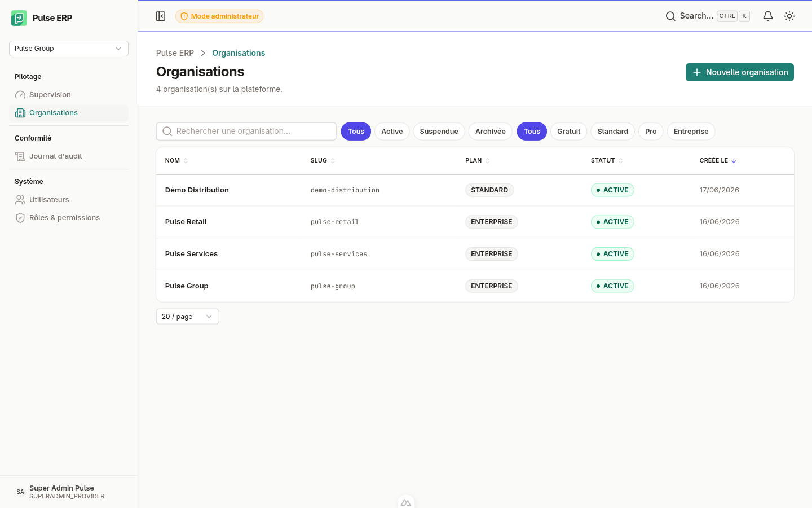Screen dimensions: 812x508
Task: Open Utilisateurs in the sidebar
Action: pos(69,200)
